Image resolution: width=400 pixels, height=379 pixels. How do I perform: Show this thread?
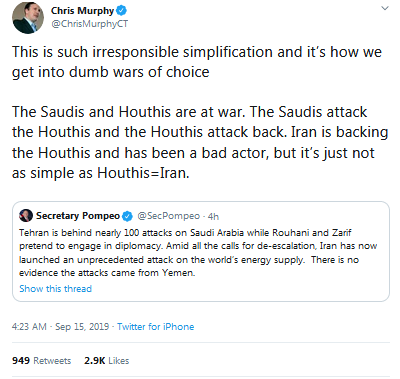pyautogui.click(x=55, y=289)
